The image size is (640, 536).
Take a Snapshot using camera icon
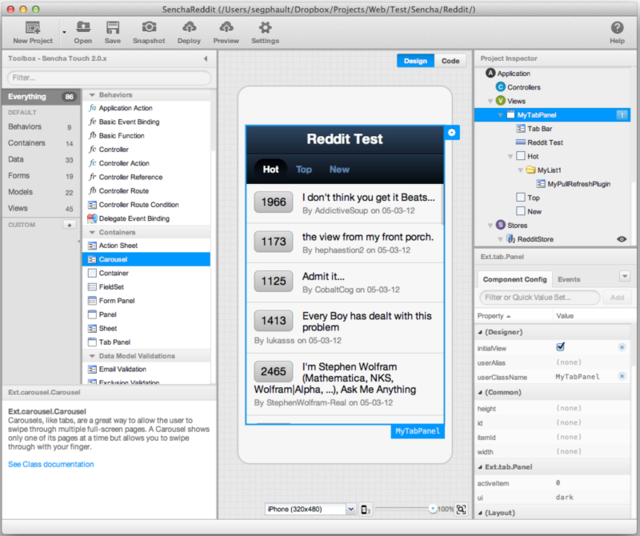coord(149,27)
